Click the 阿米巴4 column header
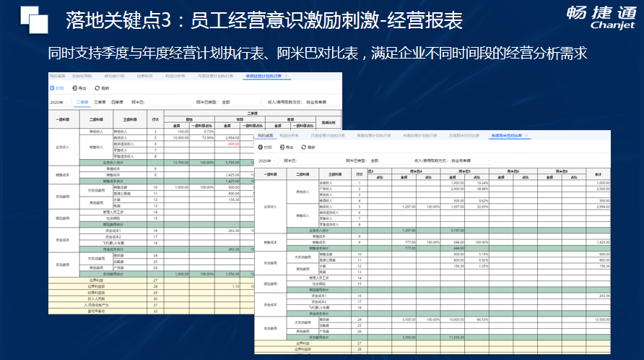644x360 pixels. point(416,171)
